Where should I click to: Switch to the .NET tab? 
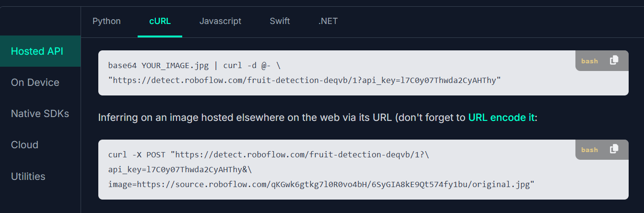pos(328,21)
